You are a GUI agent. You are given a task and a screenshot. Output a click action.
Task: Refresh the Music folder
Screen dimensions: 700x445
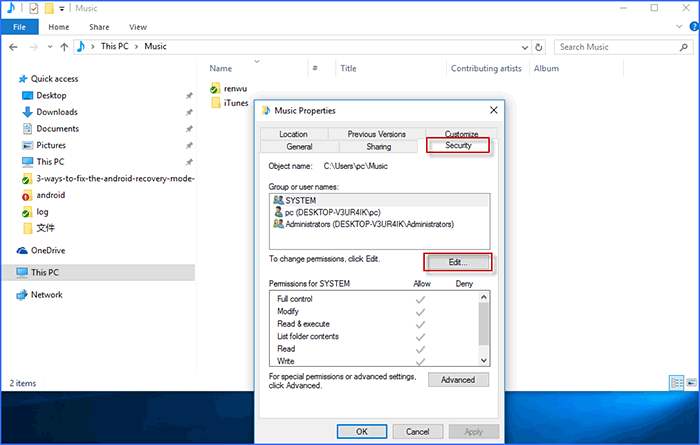click(x=539, y=47)
